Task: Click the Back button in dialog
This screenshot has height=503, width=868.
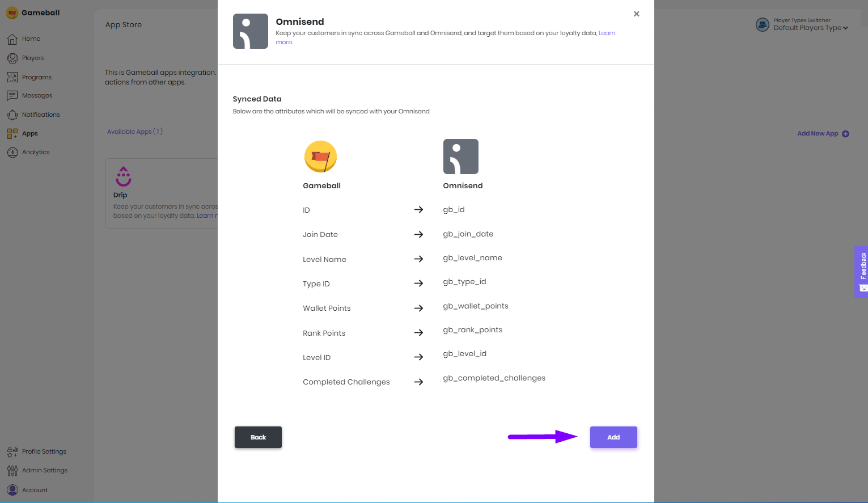Action: [x=258, y=437]
